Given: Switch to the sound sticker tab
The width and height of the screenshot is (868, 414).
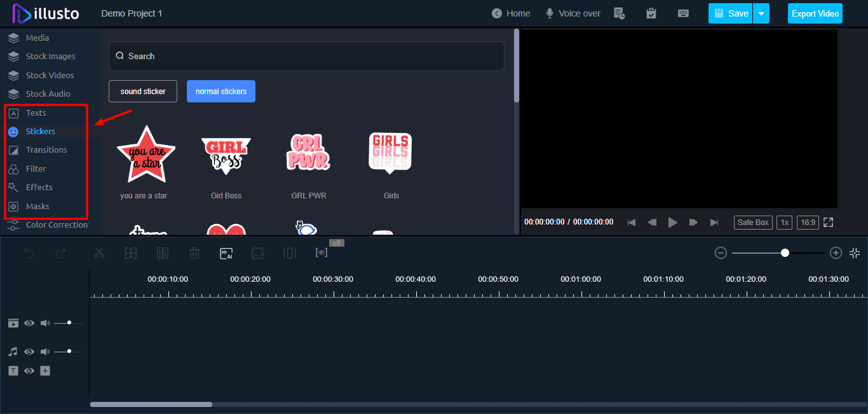Looking at the screenshot, I should point(143,92).
